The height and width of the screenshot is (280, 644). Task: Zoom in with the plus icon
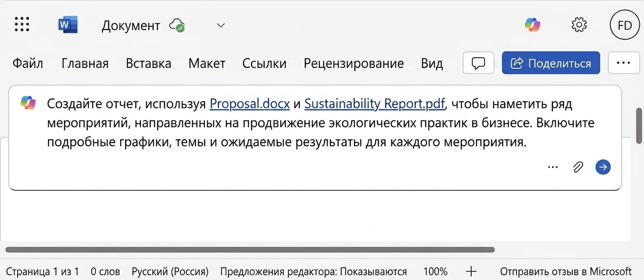[x=471, y=272]
